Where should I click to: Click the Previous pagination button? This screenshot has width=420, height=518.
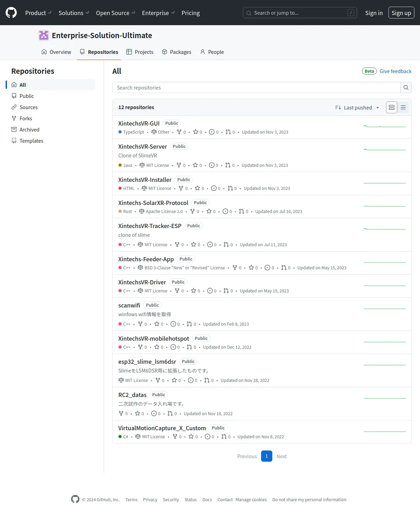tap(247, 456)
